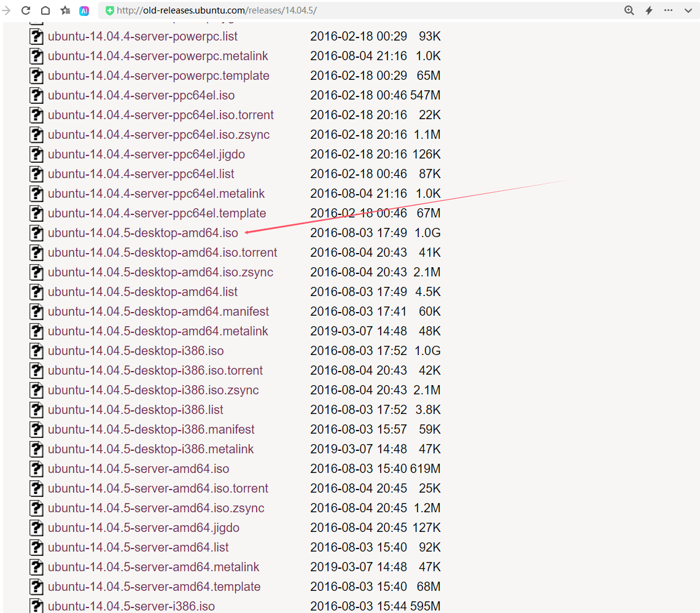
Task: Open ubuntu-14.04.5-server-amd64.iso.torrent link
Action: coord(158,488)
